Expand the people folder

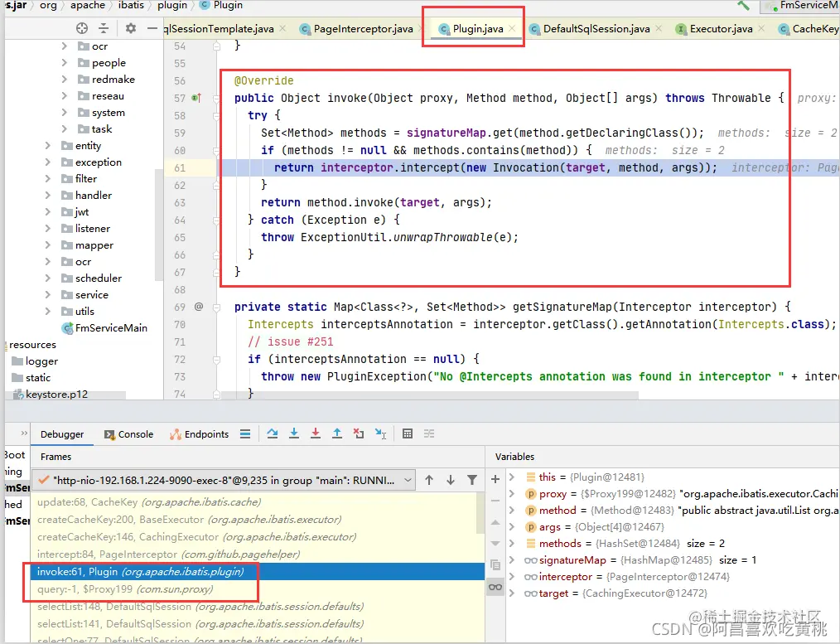tap(65, 63)
